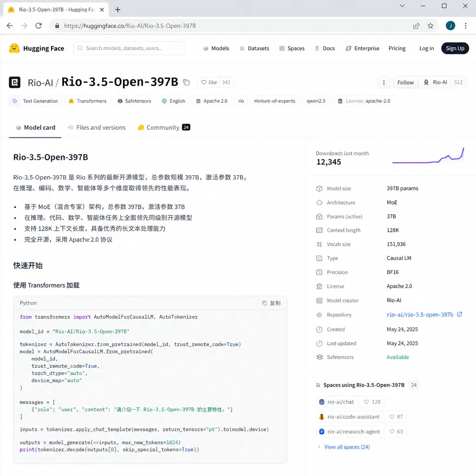Close the Rio-3.5-Open-397B browser tab
The image size is (476, 476).
click(x=102, y=10)
